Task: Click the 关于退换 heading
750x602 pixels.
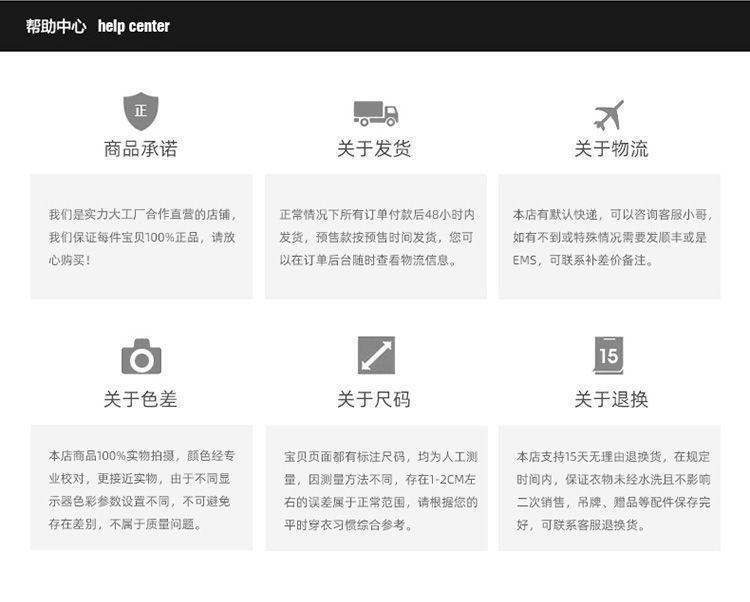Action: (x=610, y=399)
